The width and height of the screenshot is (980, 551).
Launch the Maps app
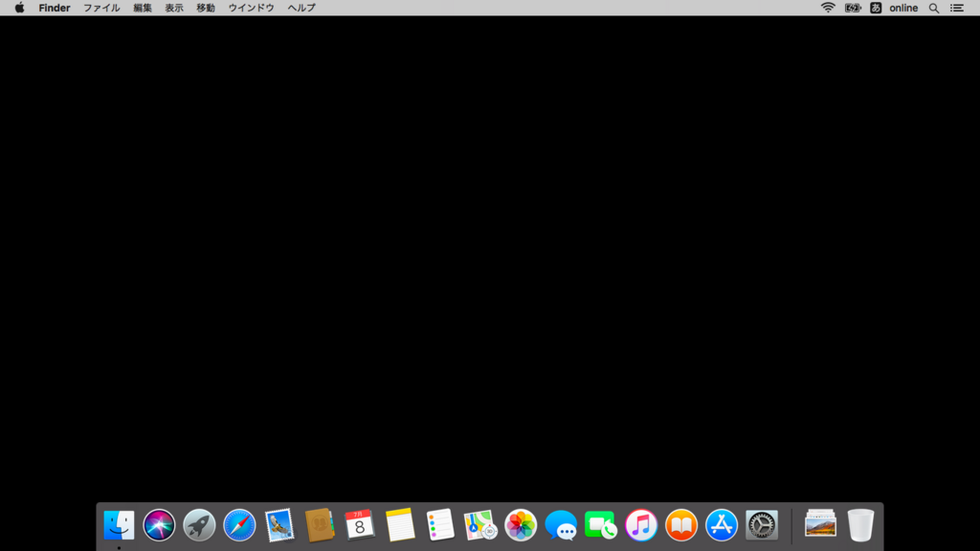[480, 525]
